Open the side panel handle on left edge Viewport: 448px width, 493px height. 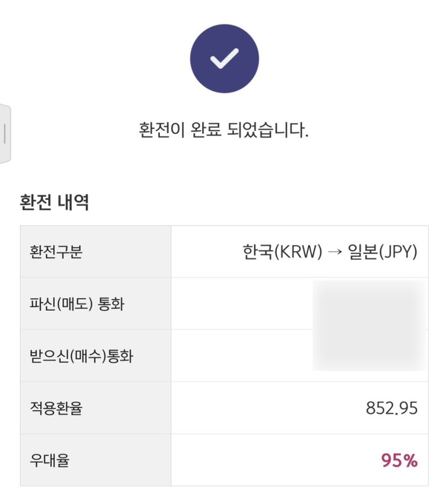5,133
